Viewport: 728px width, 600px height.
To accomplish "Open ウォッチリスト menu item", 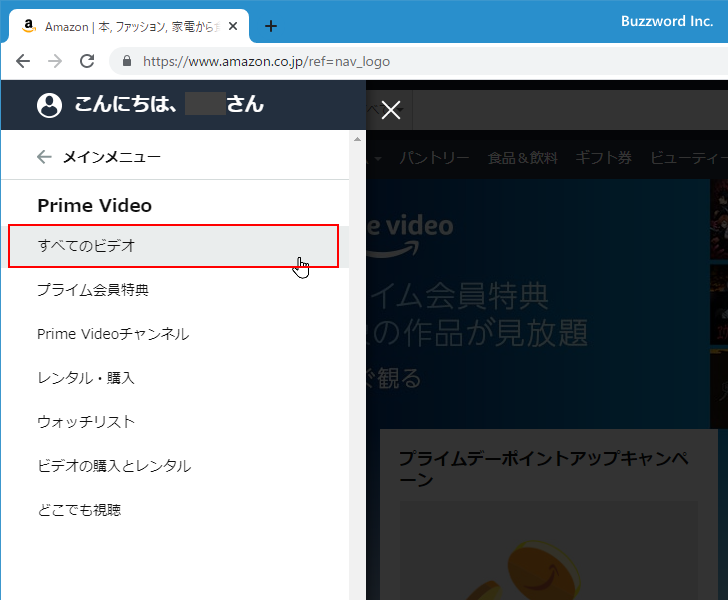I will pyautogui.click(x=175, y=422).
